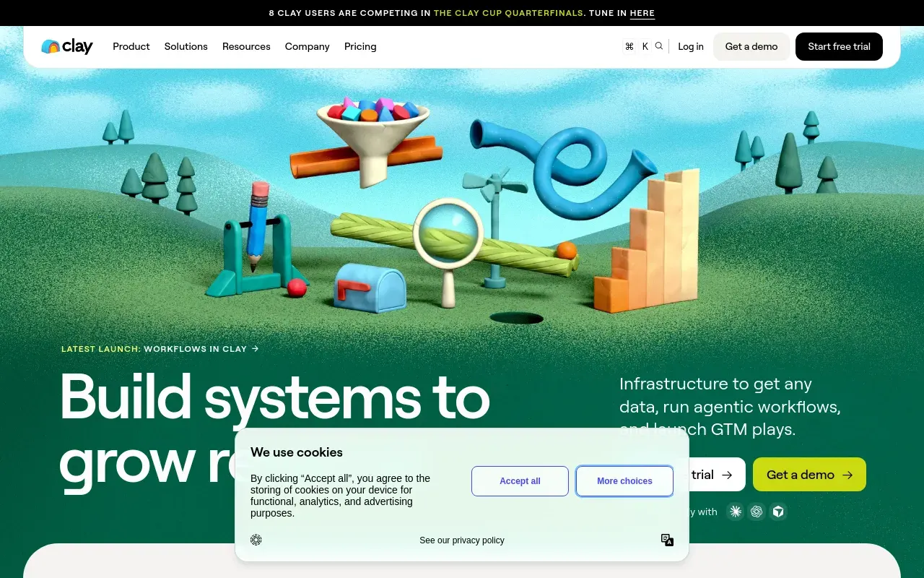Open See our privacy policy link
The height and width of the screenshot is (578, 924).
pos(462,540)
